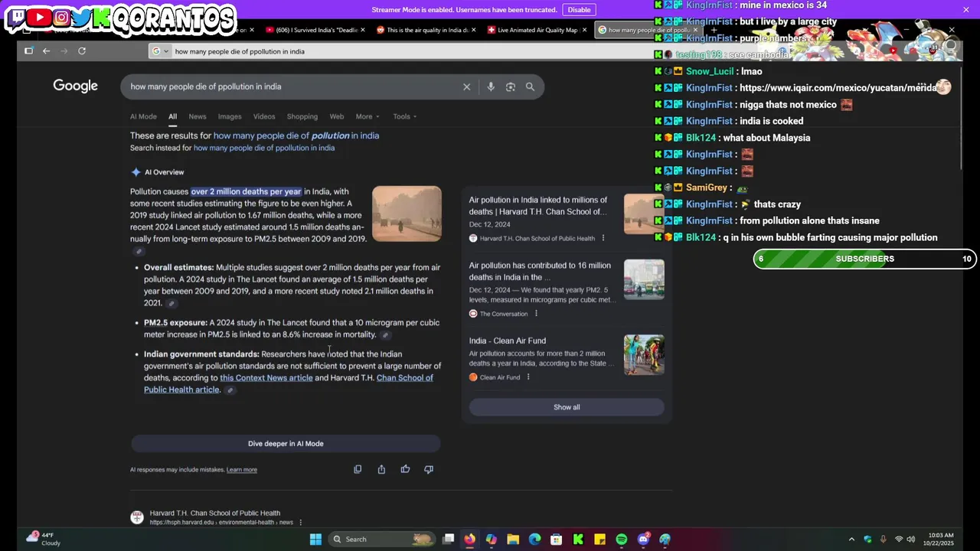Open the Chan School of Public Health article link

click(x=289, y=383)
